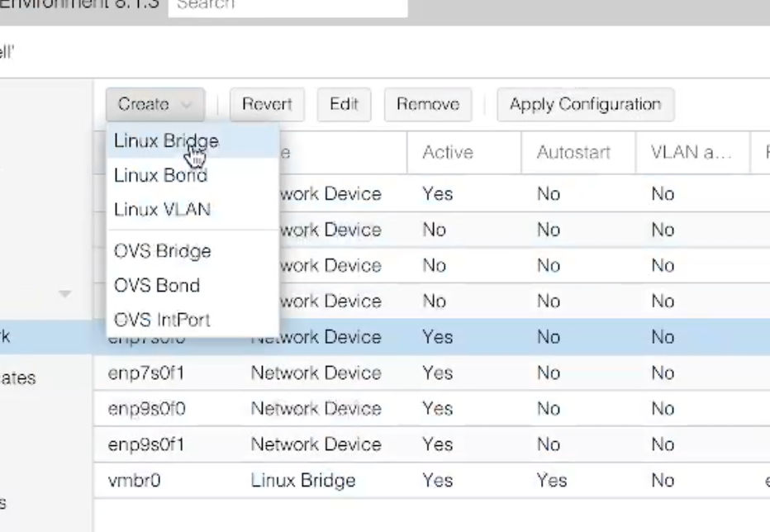Select "Linux Bond" from the Create menu
The height and width of the screenshot is (532, 770).
(x=160, y=175)
